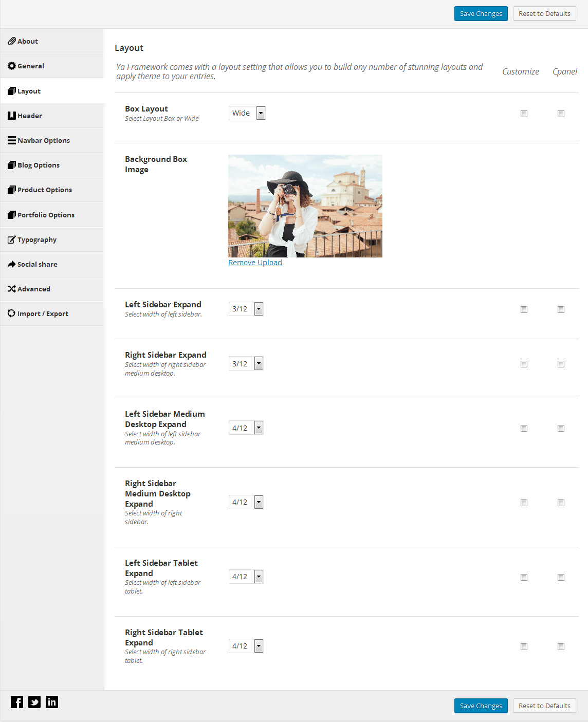588x722 pixels.
Task: Open the Navbar Options tab label
Action: pos(44,140)
